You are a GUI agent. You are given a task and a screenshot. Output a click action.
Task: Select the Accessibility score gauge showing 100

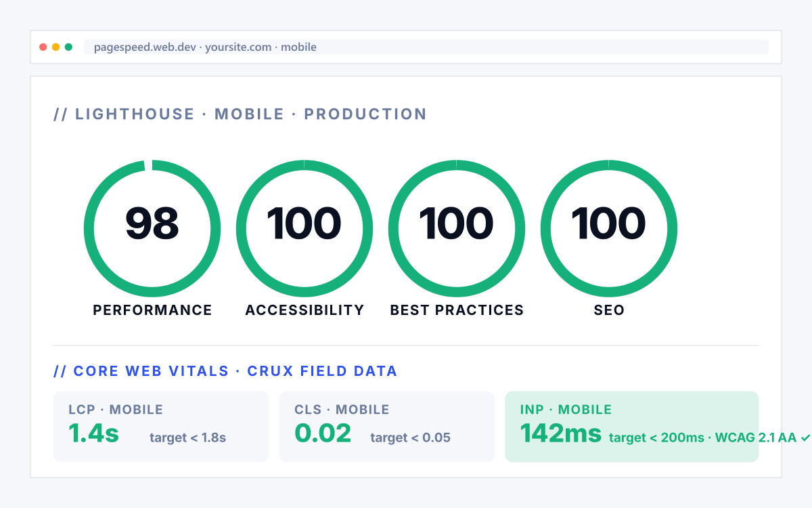pos(304,228)
